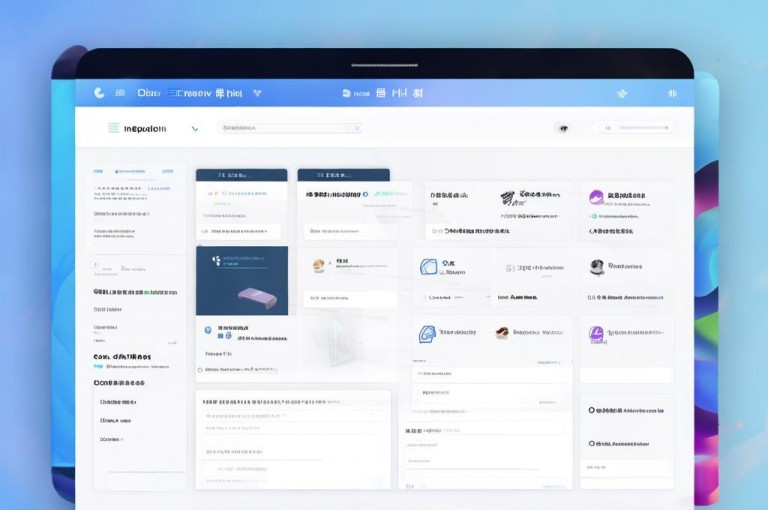Click the sparkle icon near the top bar's right end

[622, 93]
